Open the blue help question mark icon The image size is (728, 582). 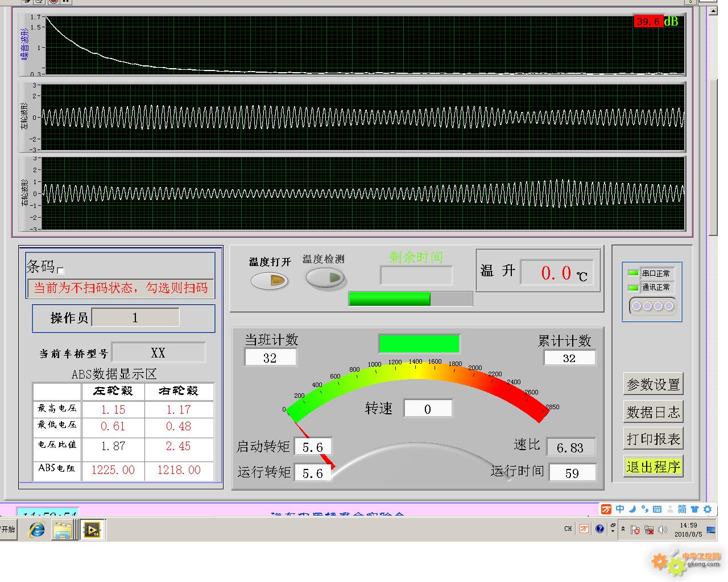pyautogui.click(x=599, y=529)
